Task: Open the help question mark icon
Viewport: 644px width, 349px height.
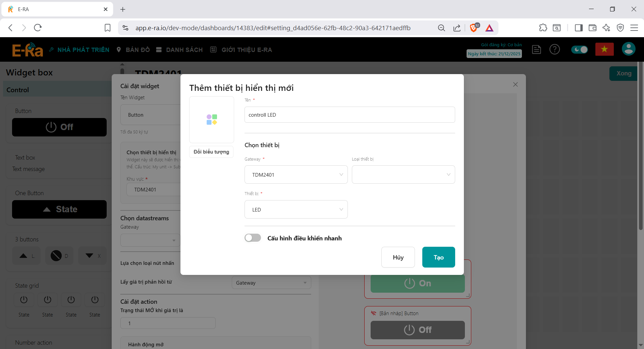Action: point(554,50)
